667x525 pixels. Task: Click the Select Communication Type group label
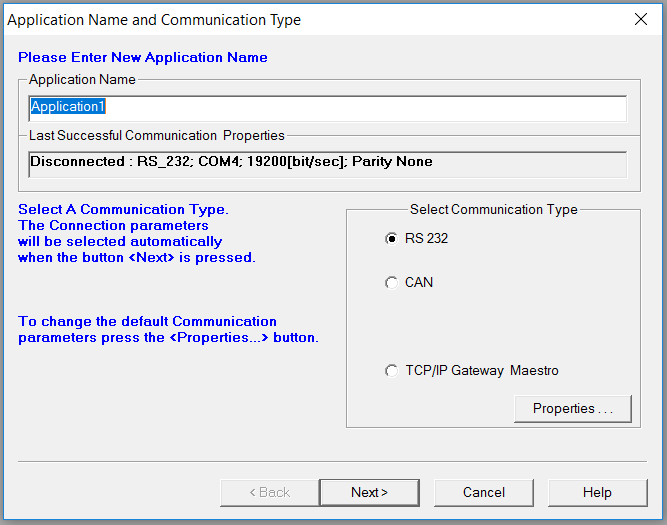click(x=493, y=209)
